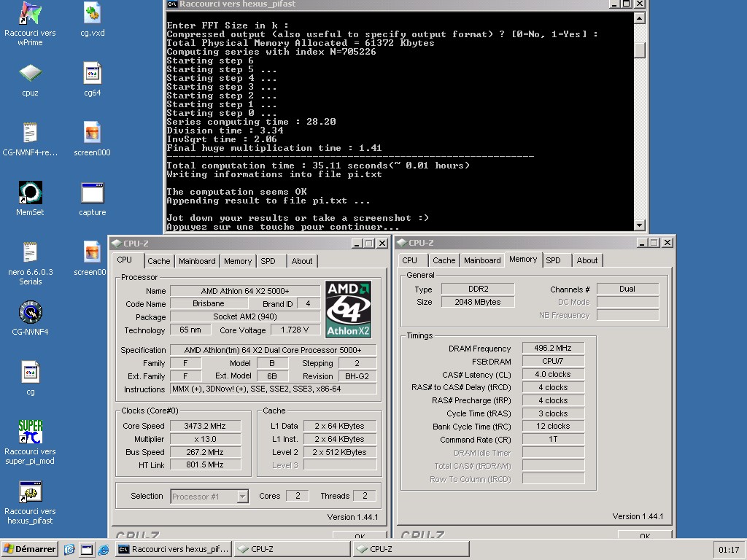The image size is (747, 560).
Task: Open the Raccourci vers wPrime desktop shortcut
Action: pyautogui.click(x=30, y=13)
